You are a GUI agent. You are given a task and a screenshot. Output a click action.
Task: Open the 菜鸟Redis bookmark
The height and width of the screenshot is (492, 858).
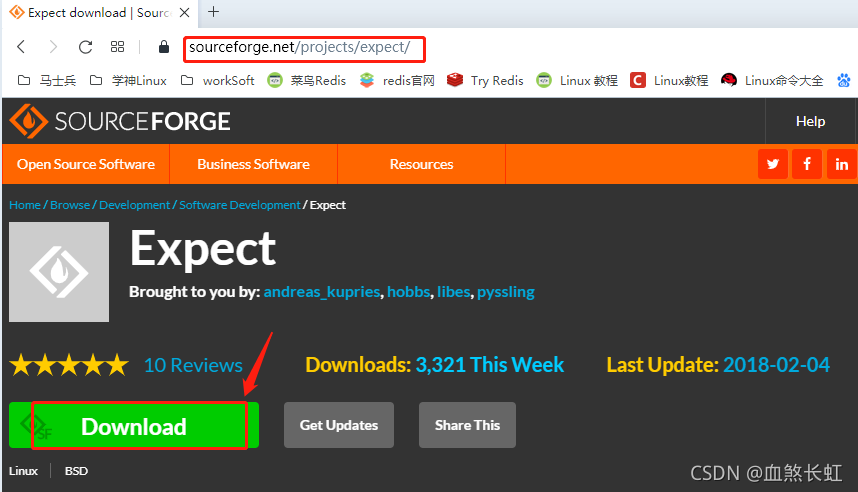306,81
